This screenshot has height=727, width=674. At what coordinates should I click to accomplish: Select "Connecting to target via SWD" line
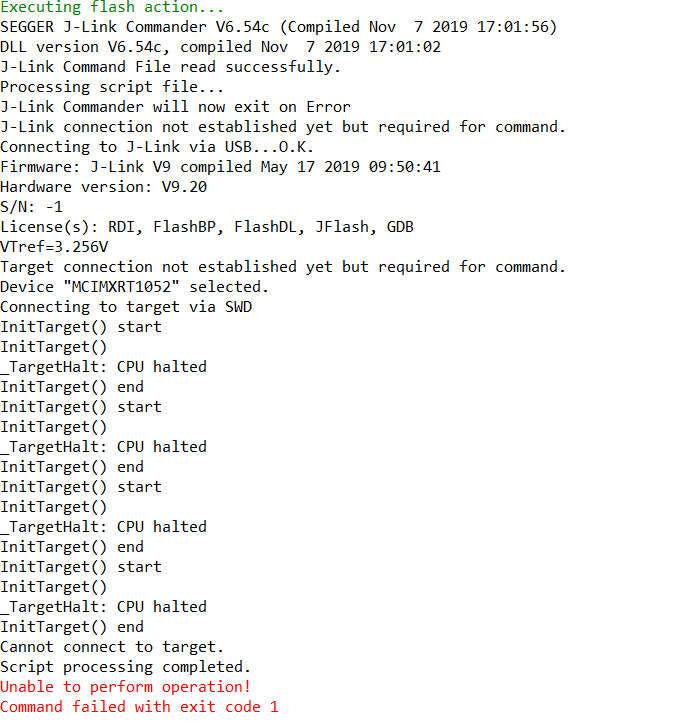coord(126,307)
